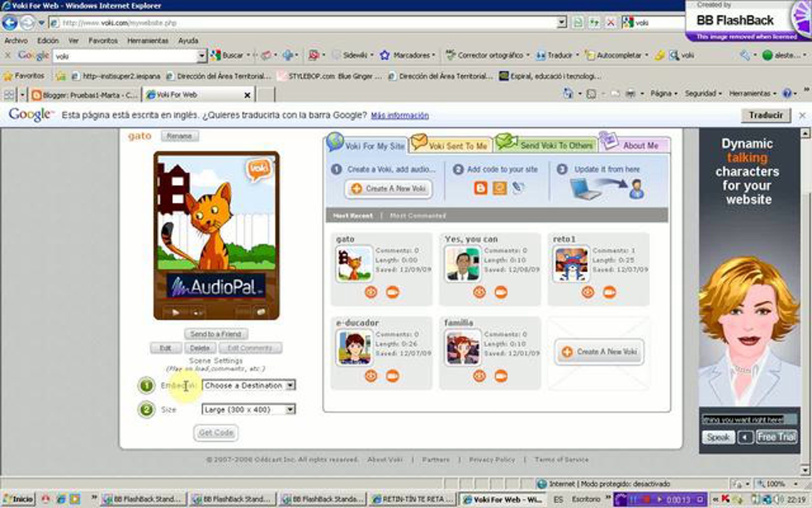
Task: Open Marcadores star in Google toolbar
Action: [x=407, y=55]
